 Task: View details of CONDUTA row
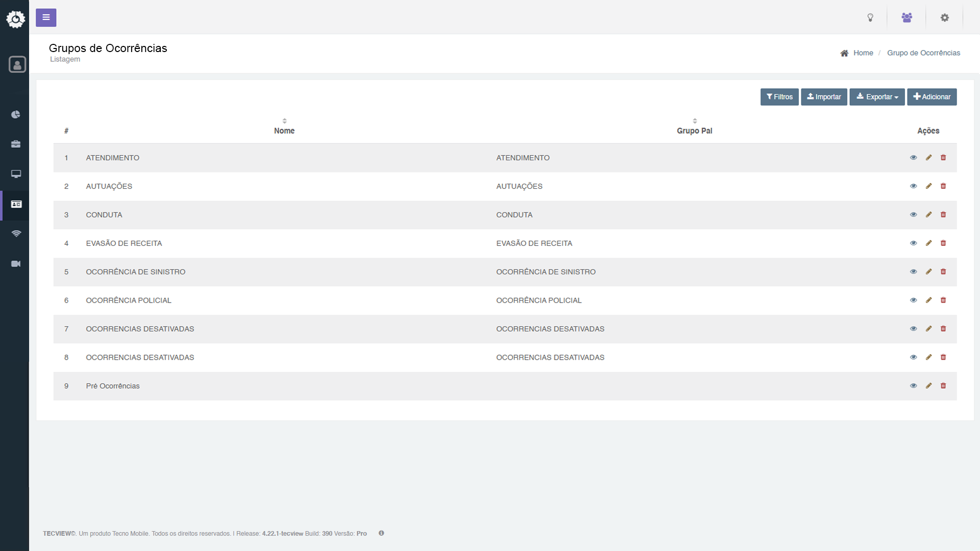913,215
